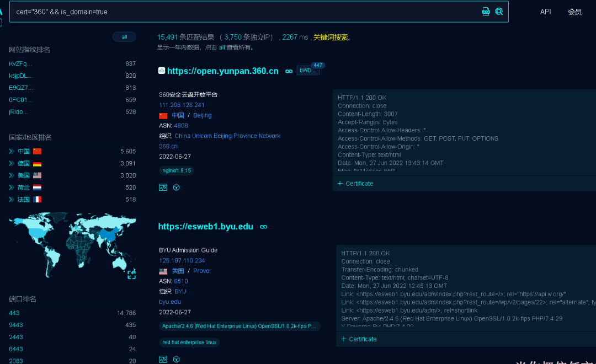Expand Germany country ranking chevron

(x=12, y=163)
